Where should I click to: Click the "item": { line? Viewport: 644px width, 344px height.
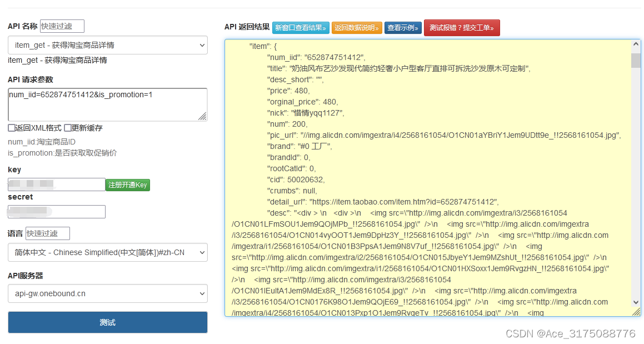click(x=263, y=46)
